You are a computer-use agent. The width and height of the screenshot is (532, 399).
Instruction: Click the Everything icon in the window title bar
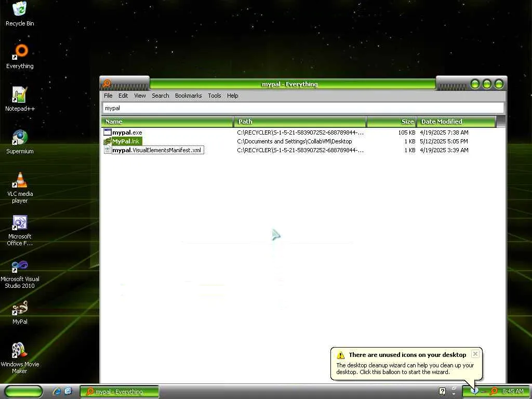pos(107,84)
